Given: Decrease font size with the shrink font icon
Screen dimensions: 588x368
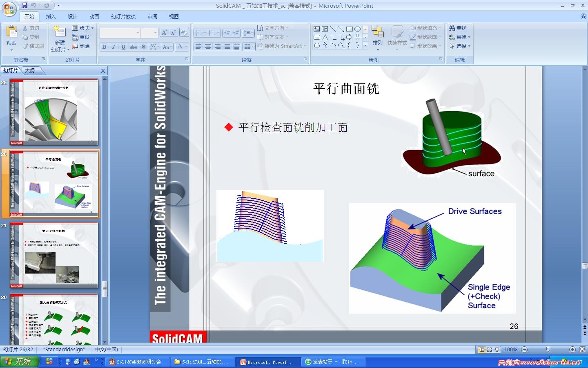Looking at the screenshot, I should coord(173,33).
